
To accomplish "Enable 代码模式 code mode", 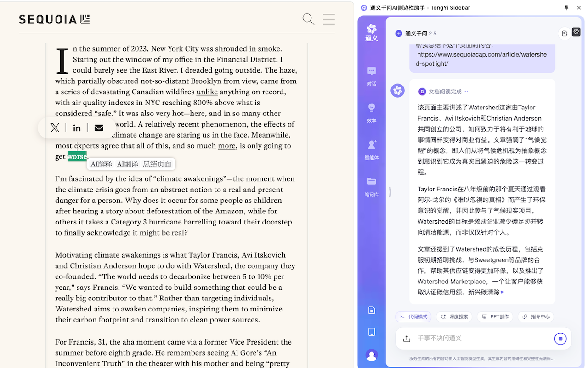I will (x=413, y=316).
